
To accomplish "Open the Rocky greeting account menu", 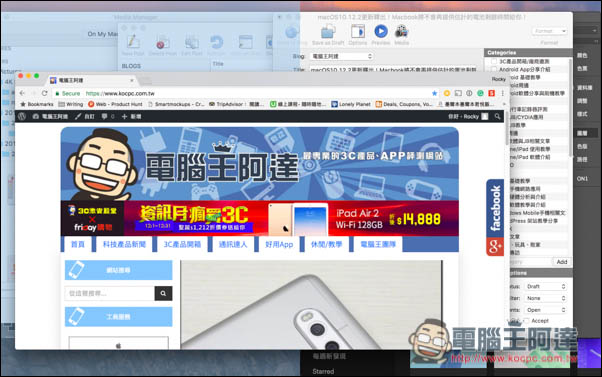I will (468, 116).
